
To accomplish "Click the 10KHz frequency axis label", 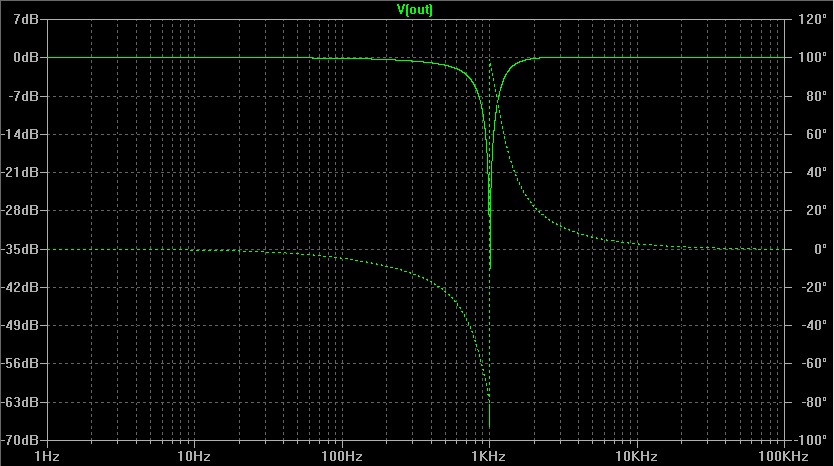I will (x=636, y=456).
